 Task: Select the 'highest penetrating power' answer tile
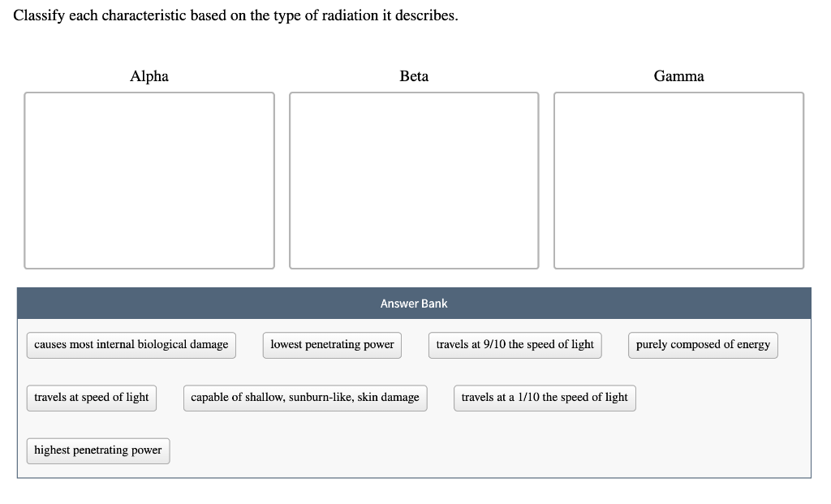pyautogui.click(x=97, y=450)
